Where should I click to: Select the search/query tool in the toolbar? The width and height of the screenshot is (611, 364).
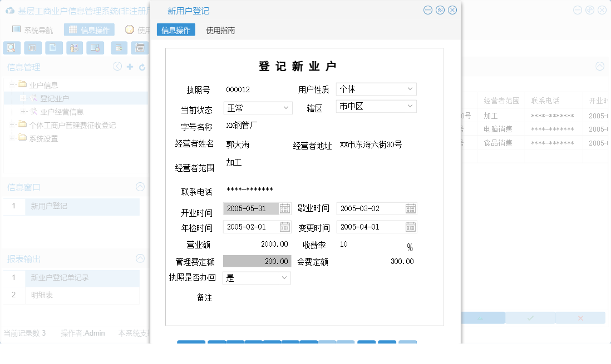[x=11, y=48]
